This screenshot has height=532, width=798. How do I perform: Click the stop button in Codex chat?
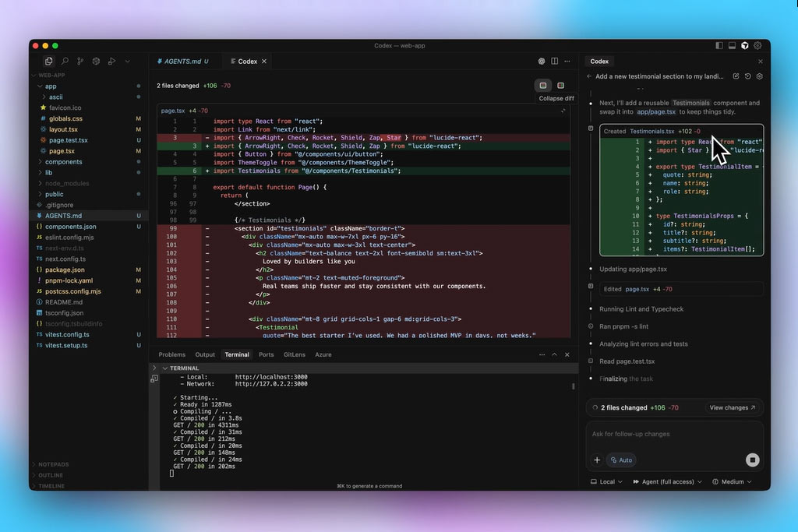click(x=752, y=460)
